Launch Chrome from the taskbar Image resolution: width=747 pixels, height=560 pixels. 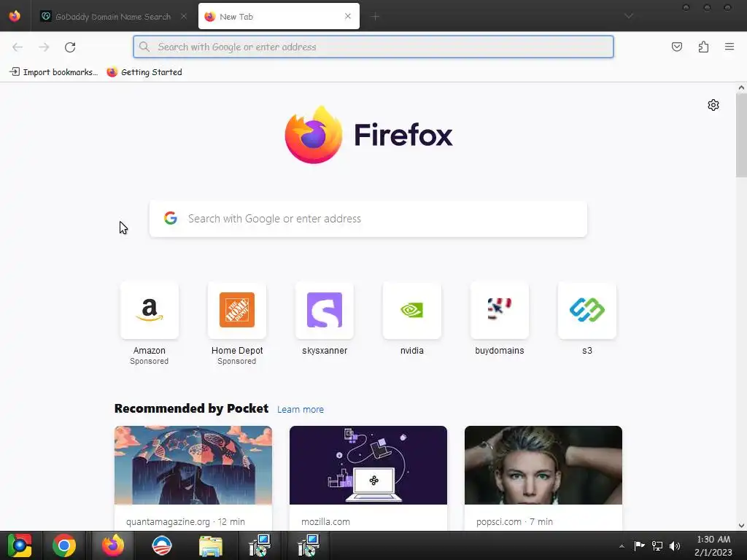pyautogui.click(x=64, y=545)
